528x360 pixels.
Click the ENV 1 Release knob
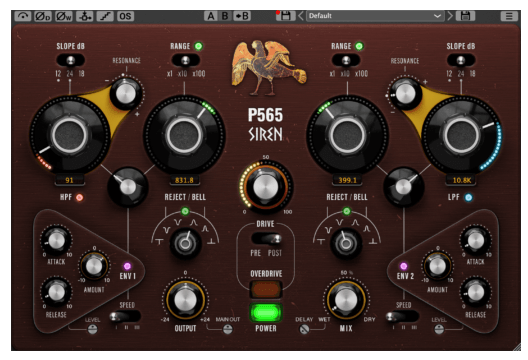point(56,292)
